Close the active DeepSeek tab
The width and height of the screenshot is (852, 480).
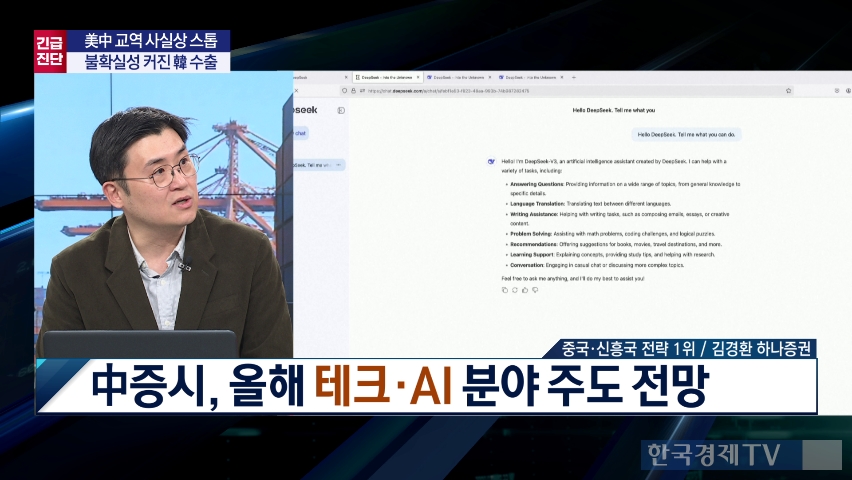(417, 77)
